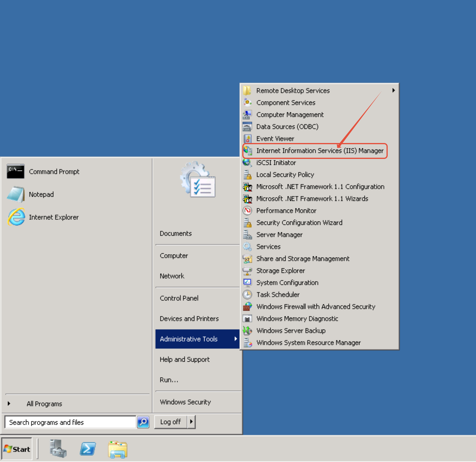Open Services entry
This screenshot has height=462, width=476.
point(320,247)
